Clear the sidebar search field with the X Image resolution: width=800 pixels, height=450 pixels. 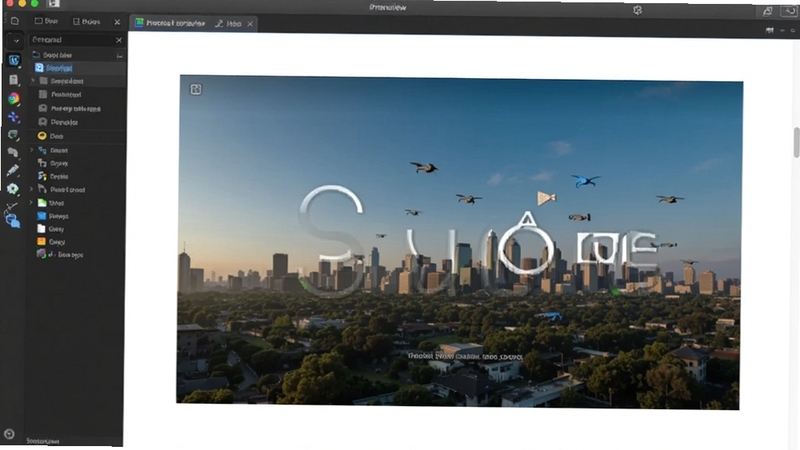click(119, 40)
